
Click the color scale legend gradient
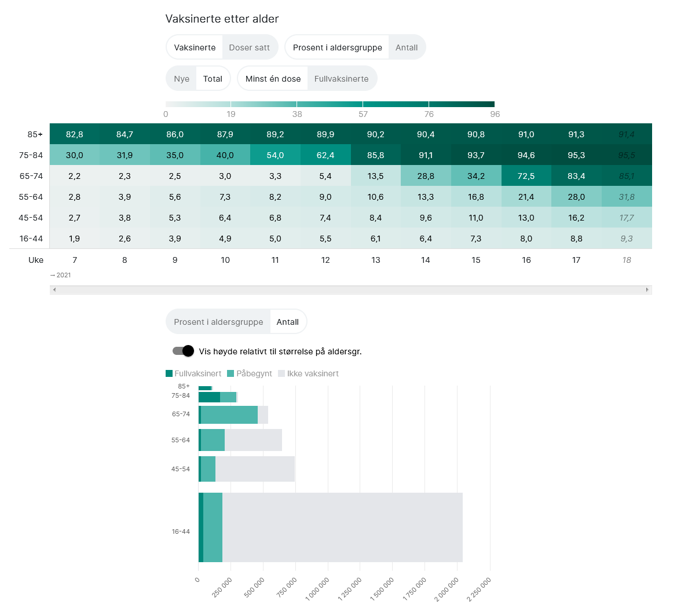(330, 104)
